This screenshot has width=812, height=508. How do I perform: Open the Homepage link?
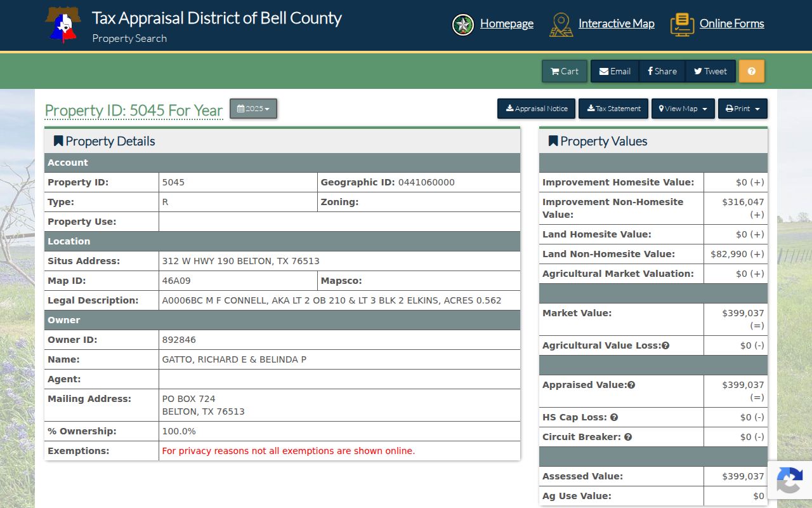[x=507, y=23]
